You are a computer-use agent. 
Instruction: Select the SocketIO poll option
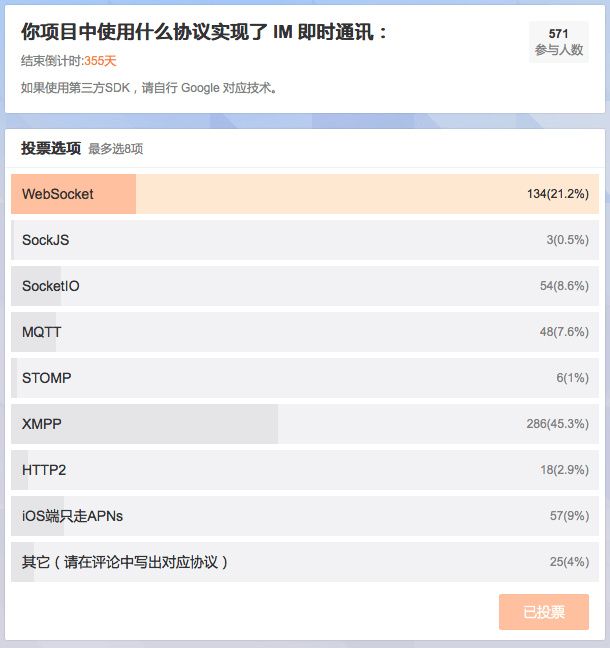coord(305,286)
